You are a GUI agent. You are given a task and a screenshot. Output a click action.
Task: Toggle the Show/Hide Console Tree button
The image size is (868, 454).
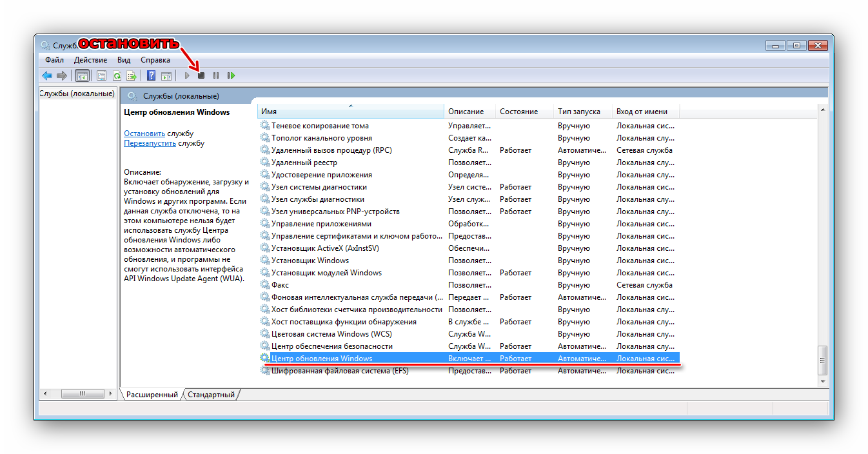(x=83, y=75)
